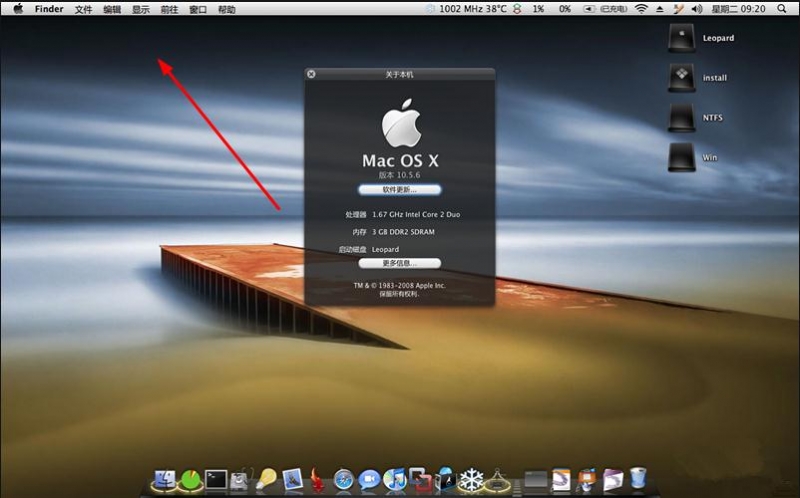Open the 前往 menu
This screenshot has height=498, width=800.
coord(169,9)
